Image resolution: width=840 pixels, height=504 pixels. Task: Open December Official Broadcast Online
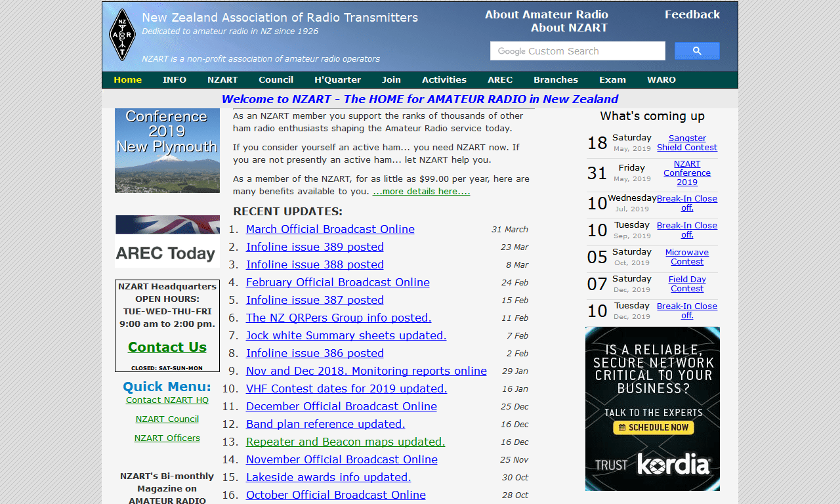(341, 406)
